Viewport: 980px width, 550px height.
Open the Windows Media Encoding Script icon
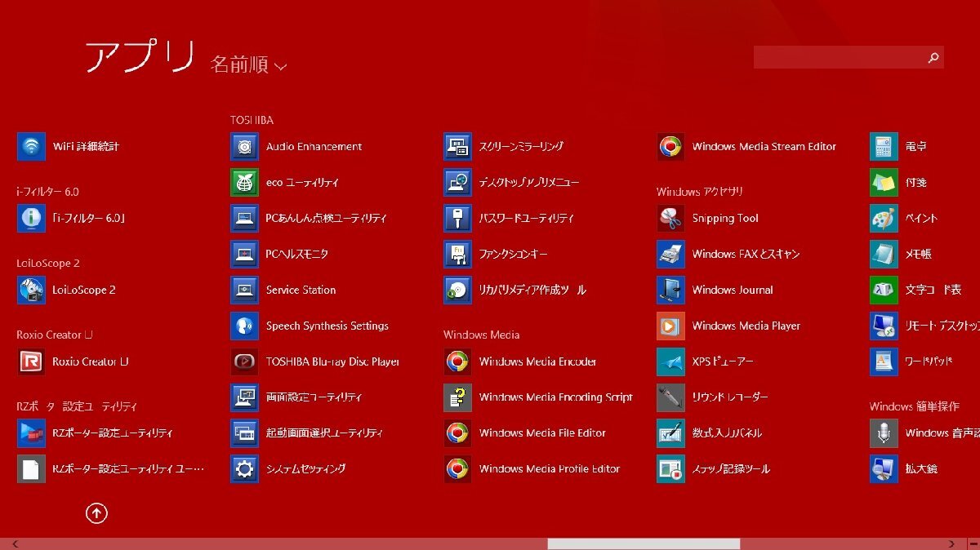tap(457, 397)
